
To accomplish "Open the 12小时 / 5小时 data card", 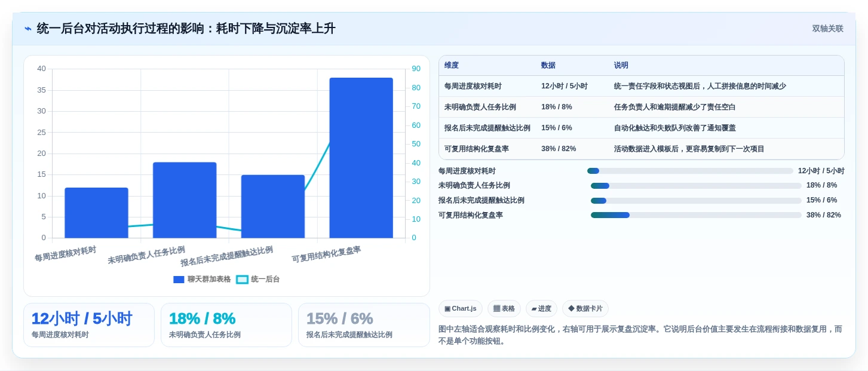I will (x=89, y=325).
